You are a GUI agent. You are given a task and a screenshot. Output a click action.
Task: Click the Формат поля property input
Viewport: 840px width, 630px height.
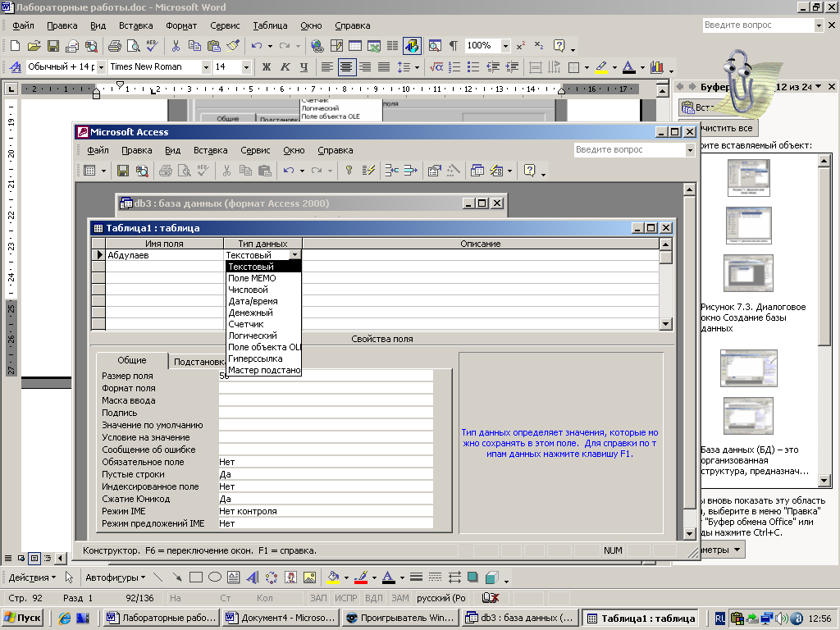pos(326,388)
